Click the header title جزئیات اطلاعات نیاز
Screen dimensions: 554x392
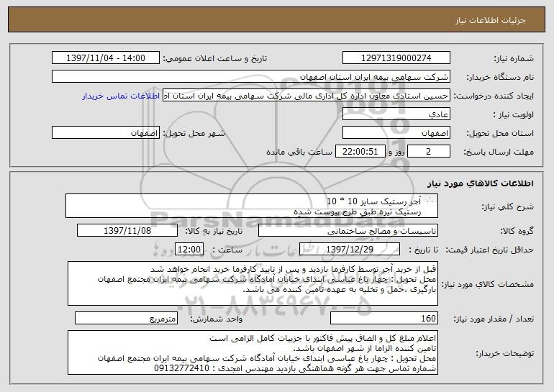coord(491,20)
